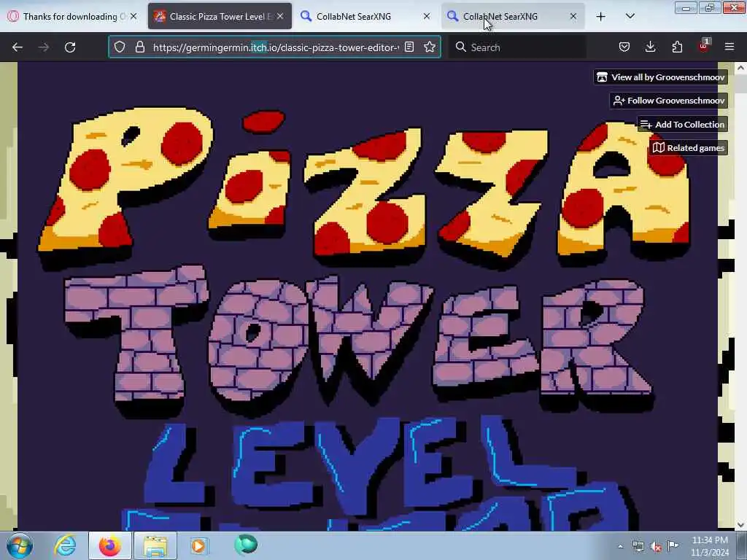Click the page scrollbar down arrow
The height and width of the screenshot is (560, 747).
coord(741,525)
